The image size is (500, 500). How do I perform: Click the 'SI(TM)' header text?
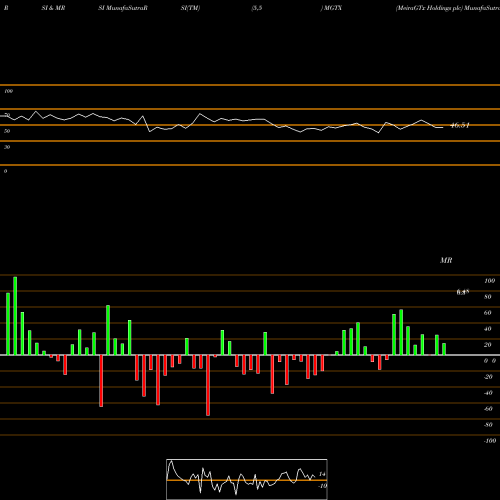(x=190, y=8)
